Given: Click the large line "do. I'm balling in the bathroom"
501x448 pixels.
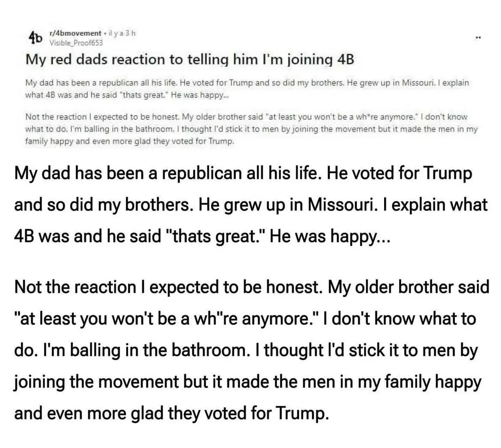Looking at the screenshot, I should click(245, 350).
